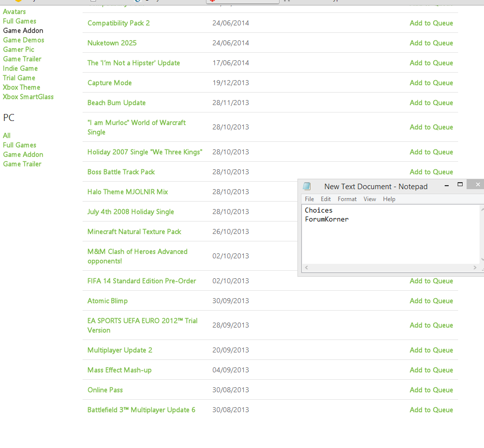Minimize the Notepad window
The height and width of the screenshot is (448, 484).
point(446,185)
